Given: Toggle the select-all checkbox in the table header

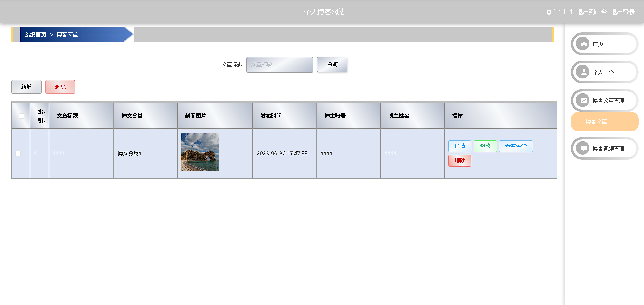Looking at the screenshot, I should [22, 116].
